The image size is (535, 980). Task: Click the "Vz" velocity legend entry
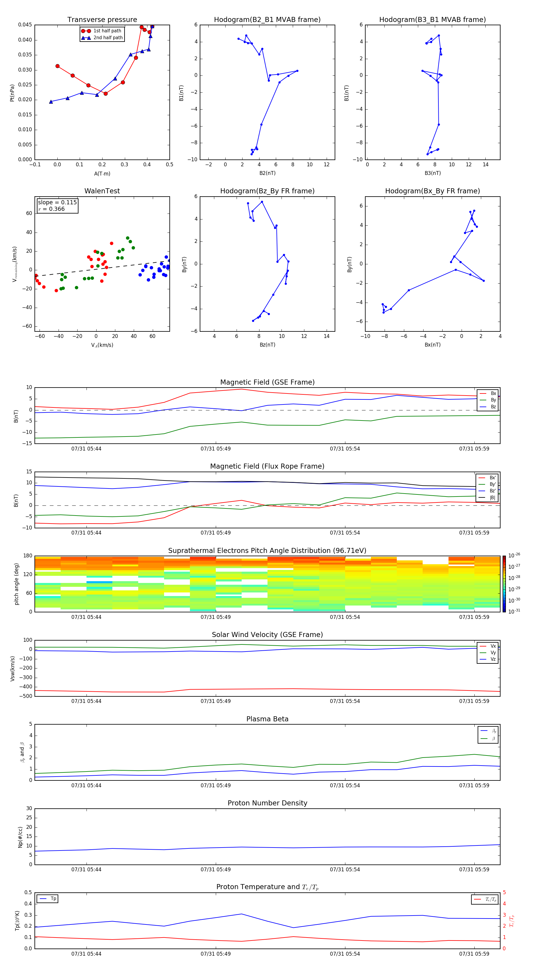(x=488, y=659)
